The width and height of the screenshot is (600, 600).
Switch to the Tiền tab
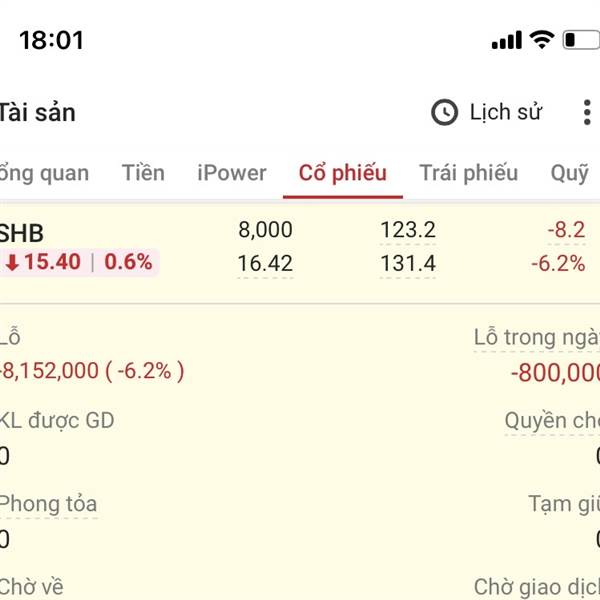tap(143, 173)
